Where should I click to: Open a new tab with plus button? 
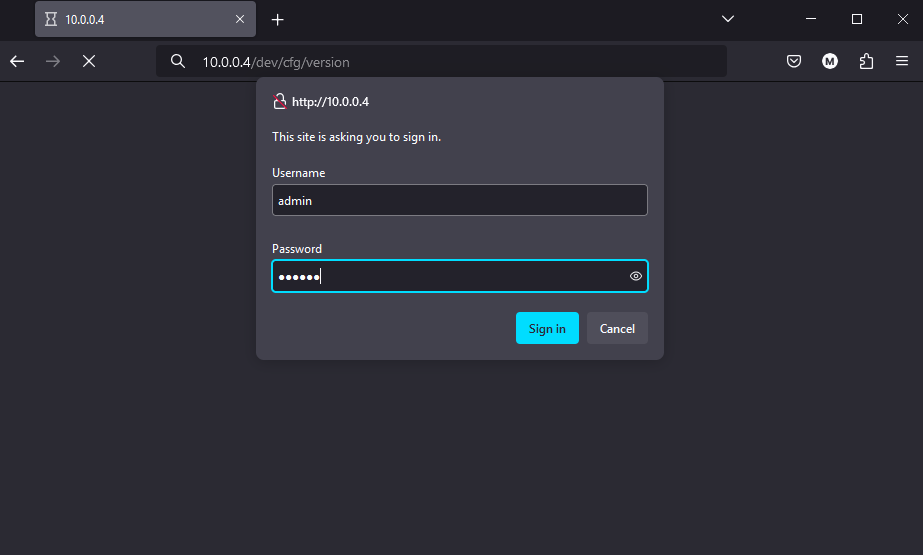278,19
